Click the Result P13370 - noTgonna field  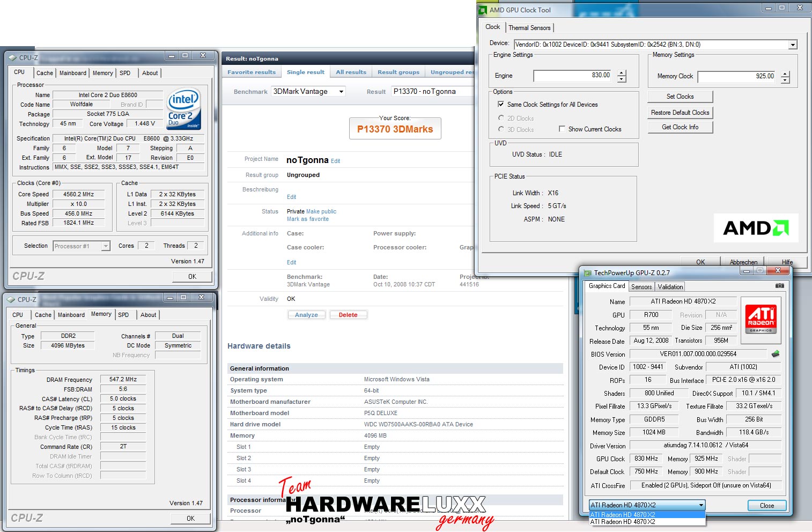432,91
